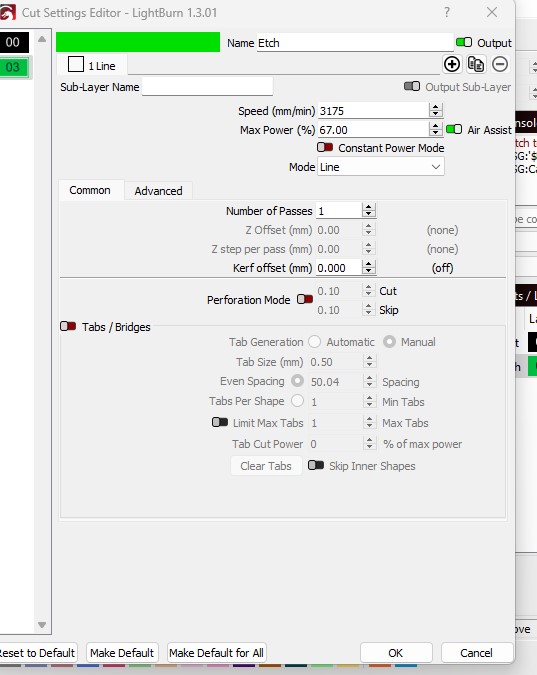This screenshot has height=675, width=537.
Task: Select layer 00 in the layer list
Action: click(14, 42)
